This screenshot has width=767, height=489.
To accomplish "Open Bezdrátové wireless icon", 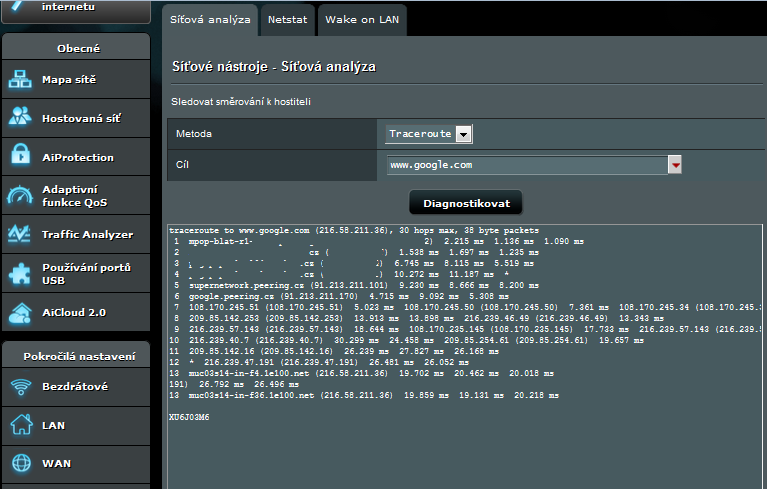I will point(21,386).
